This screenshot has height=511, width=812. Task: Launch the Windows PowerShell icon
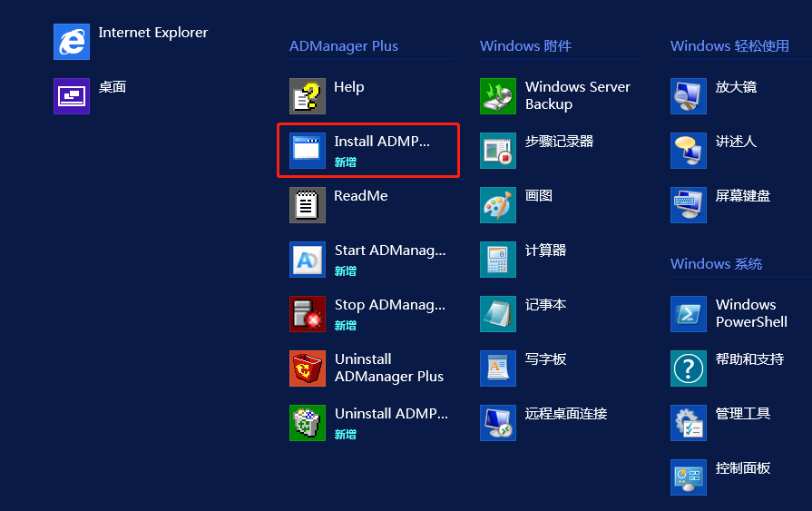click(689, 313)
